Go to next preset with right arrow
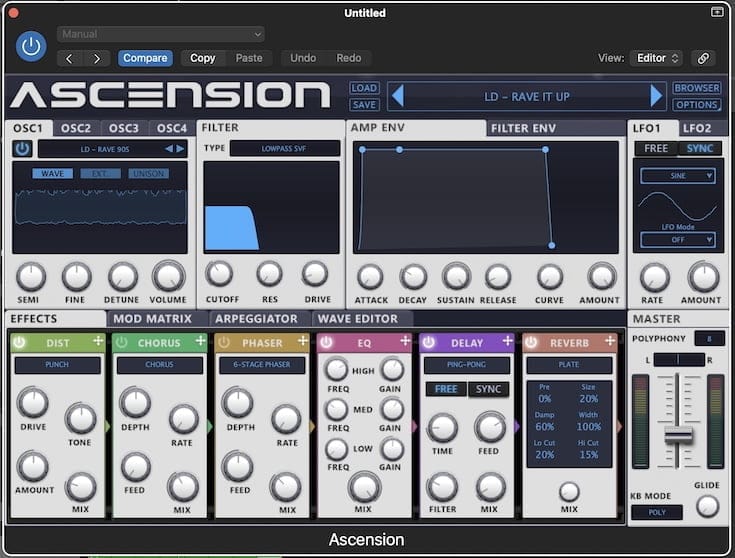The height and width of the screenshot is (558, 735). point(656,96)
